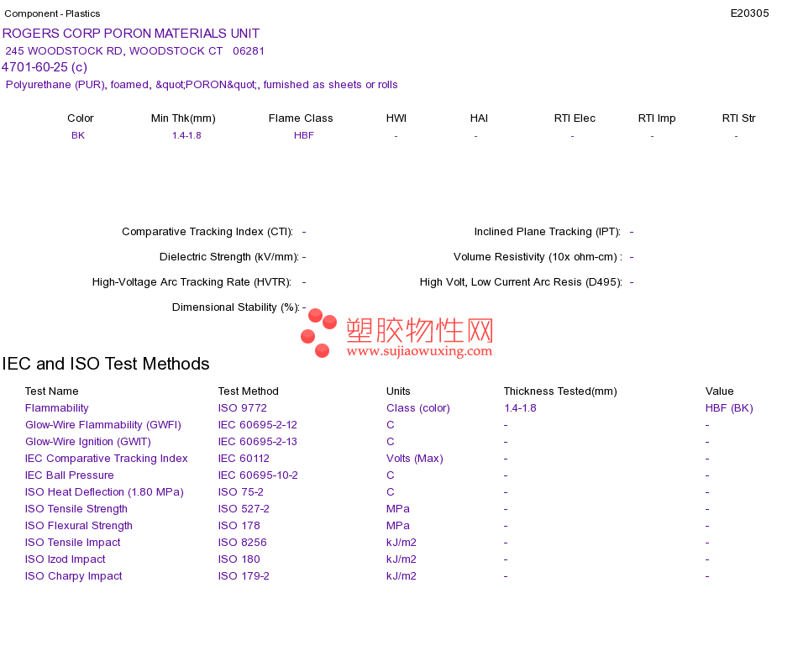Click the Units column header
798x672 pixels.
[398, 391]
